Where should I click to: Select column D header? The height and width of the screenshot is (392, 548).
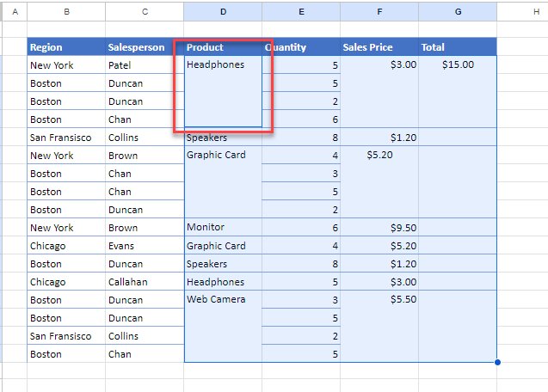coord(223,11)
